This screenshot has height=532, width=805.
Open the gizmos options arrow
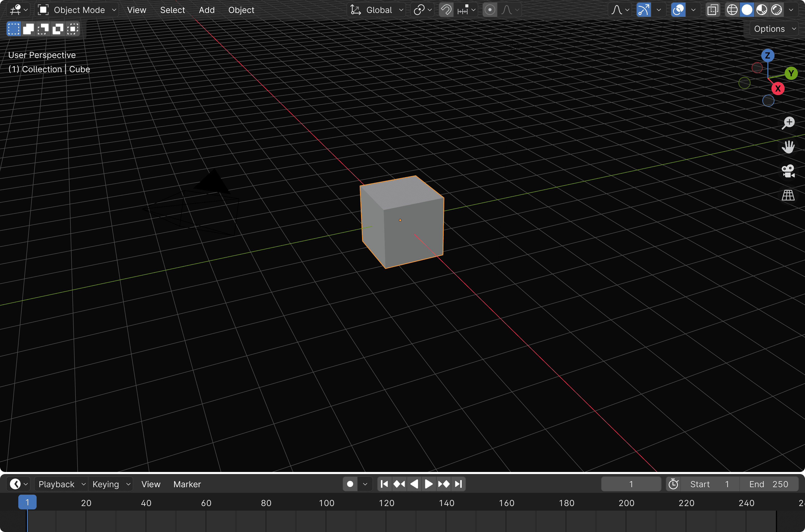point(659,10)
